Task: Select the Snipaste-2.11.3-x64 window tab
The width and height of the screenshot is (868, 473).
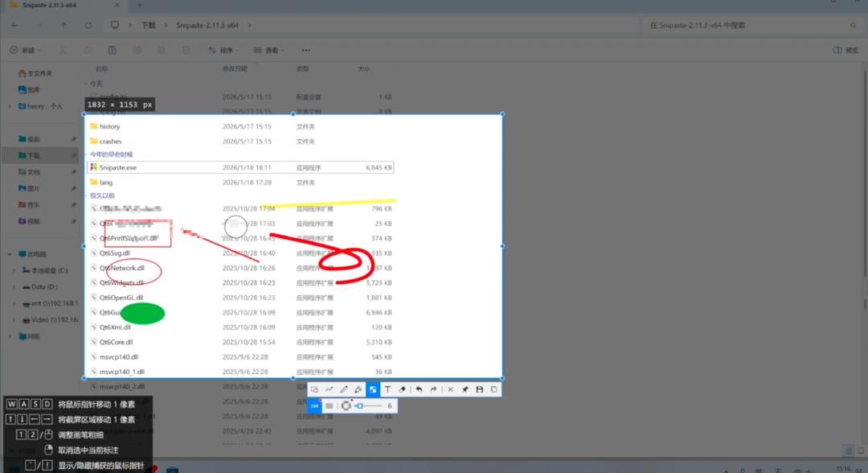Action: pos(65,5)
